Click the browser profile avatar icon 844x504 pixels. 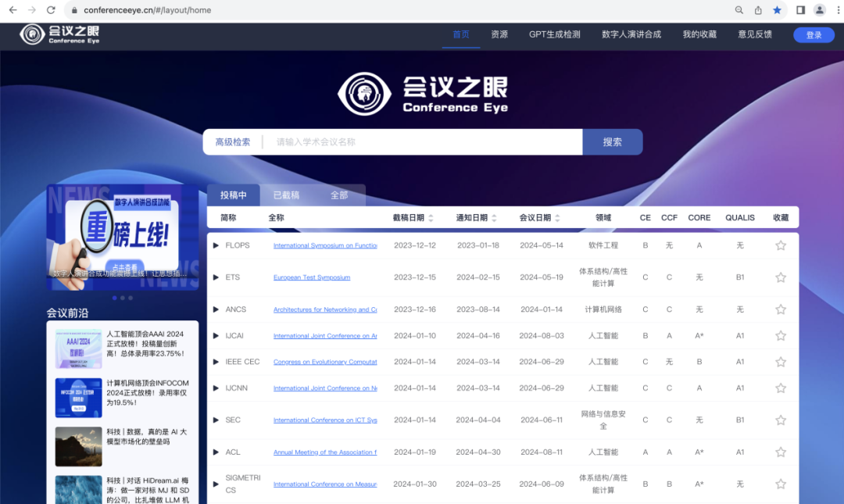(x=819, y=10)
